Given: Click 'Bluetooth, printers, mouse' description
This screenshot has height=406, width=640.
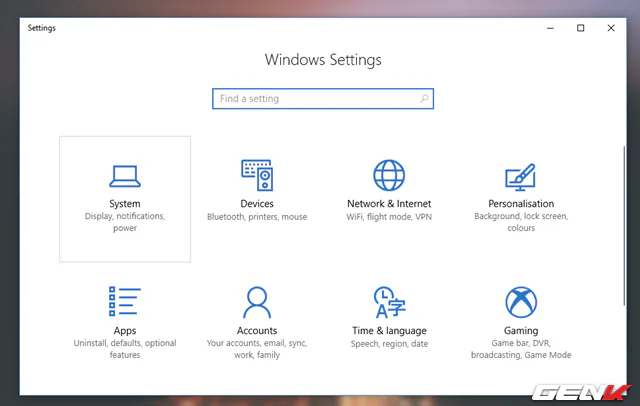Looking at the screenshot, I should tap(257, 217).
